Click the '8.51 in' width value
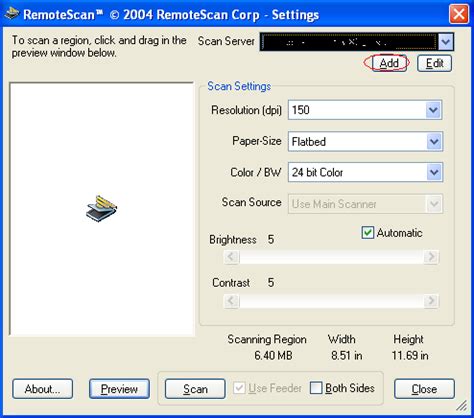 347,355
